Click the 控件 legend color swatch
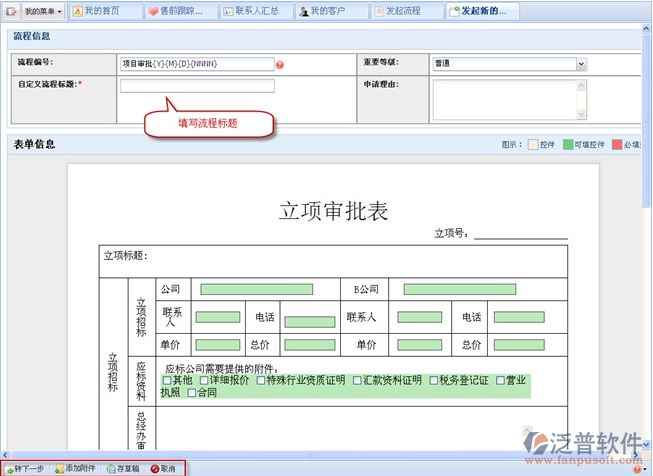 pos(533,145)
